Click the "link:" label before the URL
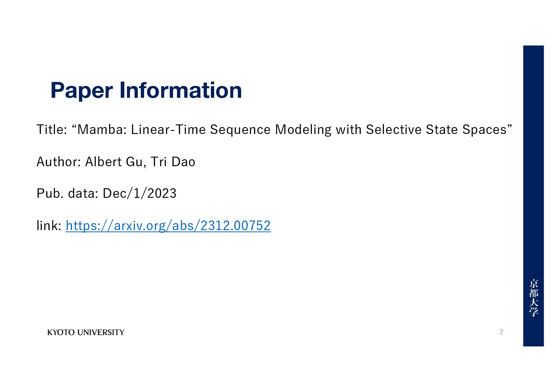The image size is (554, 392). (49, 226)
